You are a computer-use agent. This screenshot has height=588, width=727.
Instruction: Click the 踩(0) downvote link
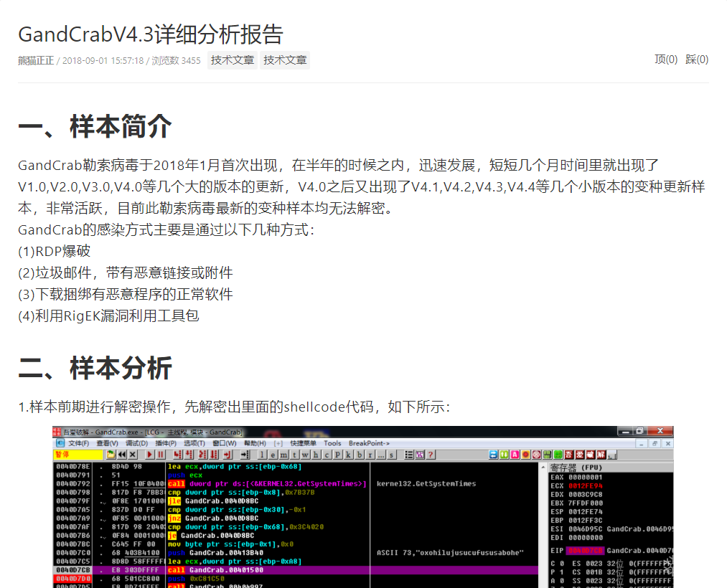click(x=697, y=60)
